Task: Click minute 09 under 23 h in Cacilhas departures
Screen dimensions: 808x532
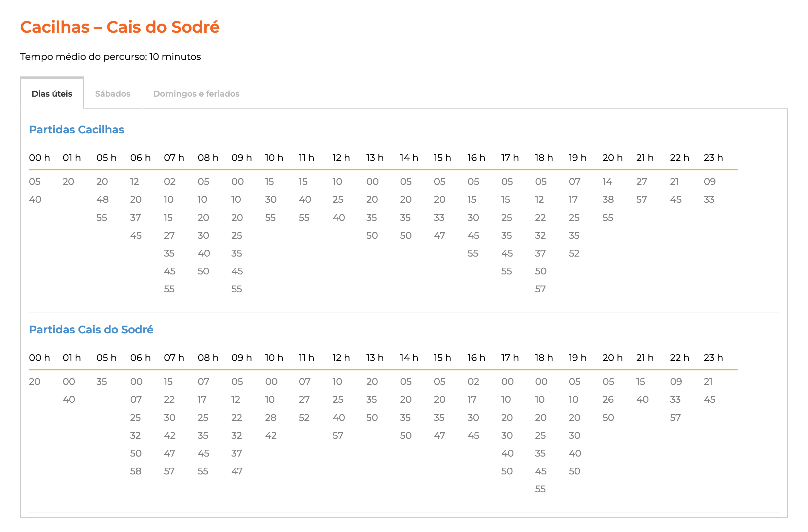Action: (x=710, y=181)
